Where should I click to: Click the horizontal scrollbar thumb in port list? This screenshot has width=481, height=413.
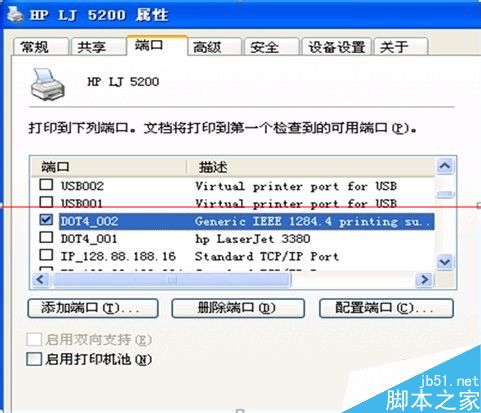172,279
